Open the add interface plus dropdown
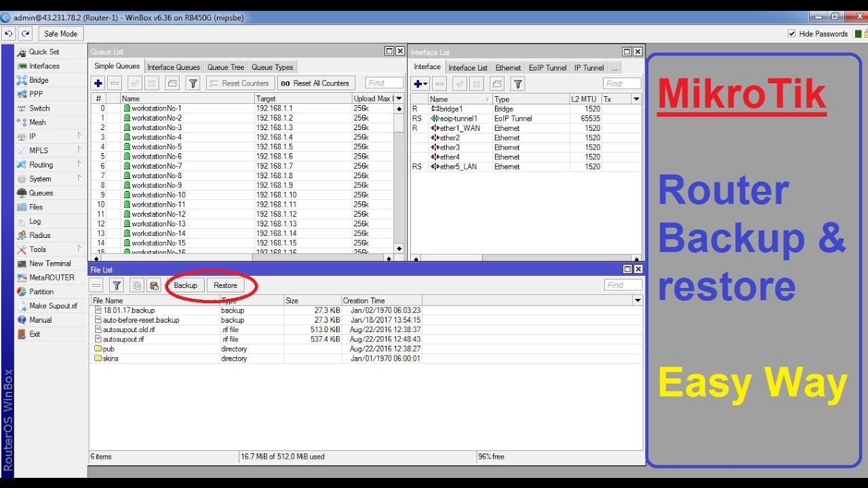The width and height of the screenshot is (868, 488). (420, 84)
